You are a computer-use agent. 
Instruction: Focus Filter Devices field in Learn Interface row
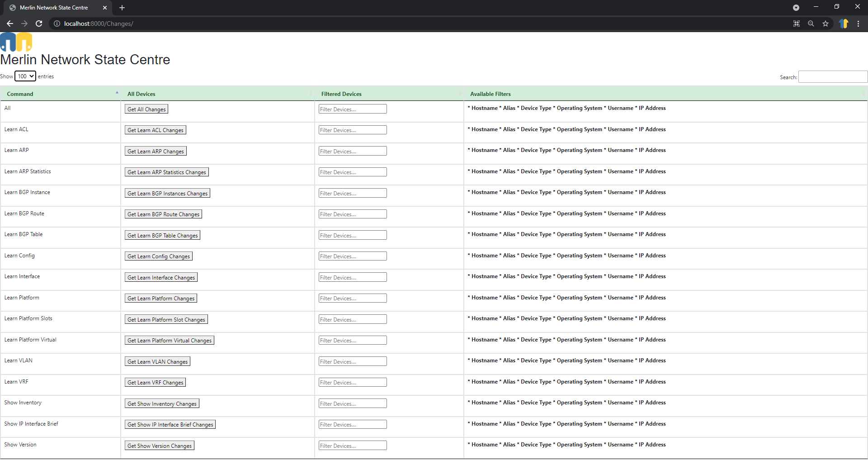tap(353, 277)
